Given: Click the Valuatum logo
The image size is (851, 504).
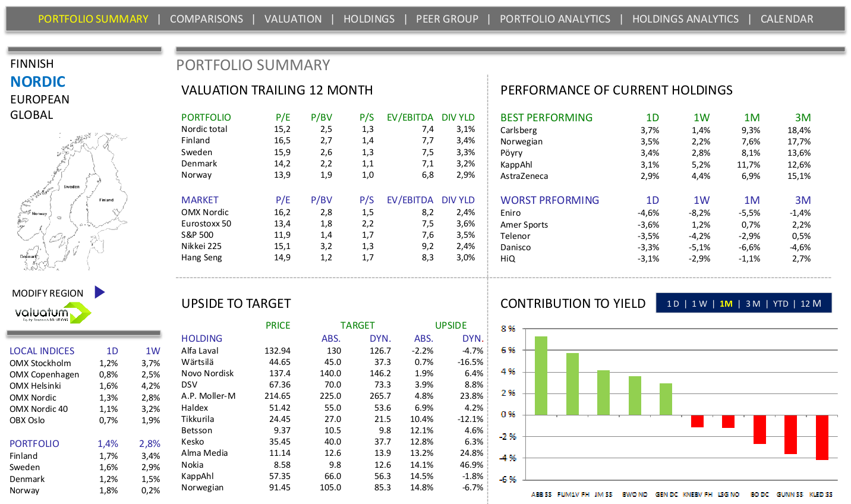Looking at the screenshot, I should pyautogui.click(x=53, y=313).
